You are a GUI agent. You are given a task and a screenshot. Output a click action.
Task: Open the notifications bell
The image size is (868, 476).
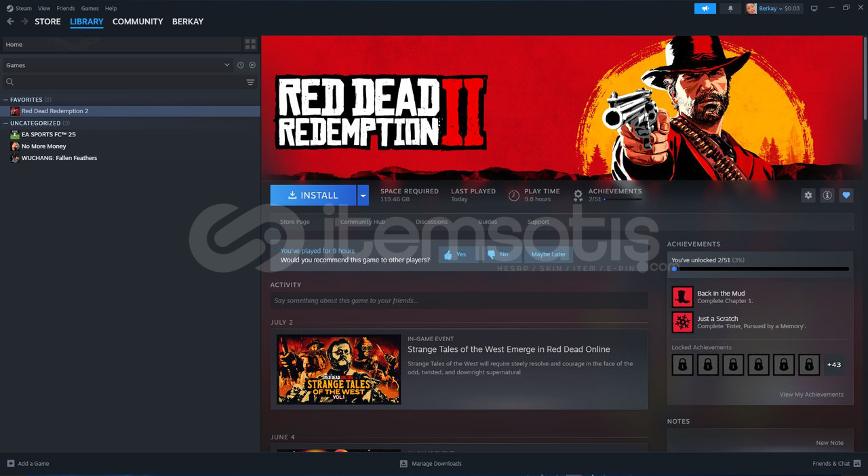[730, 8]
